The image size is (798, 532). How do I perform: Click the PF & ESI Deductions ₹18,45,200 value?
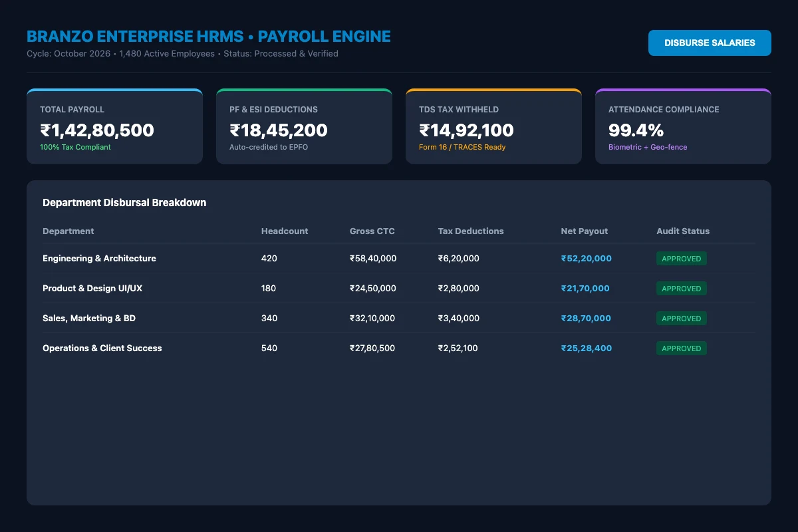point(279,130)
